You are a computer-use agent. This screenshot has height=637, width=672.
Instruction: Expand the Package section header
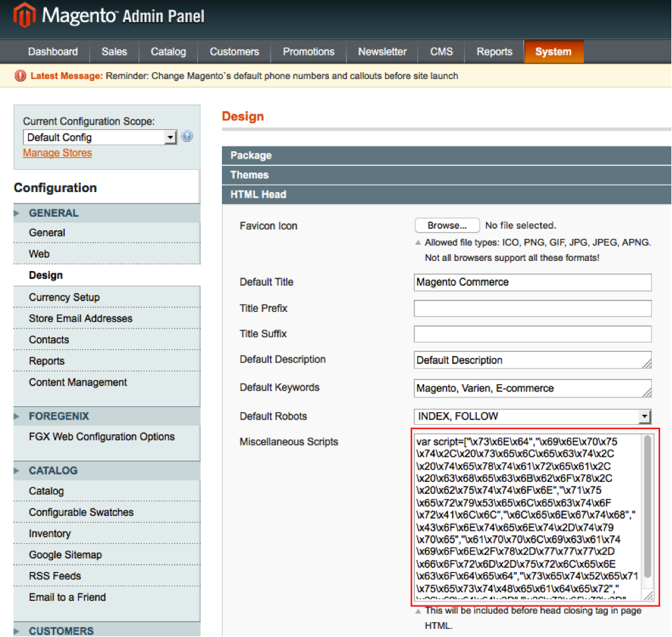[446, 155]
